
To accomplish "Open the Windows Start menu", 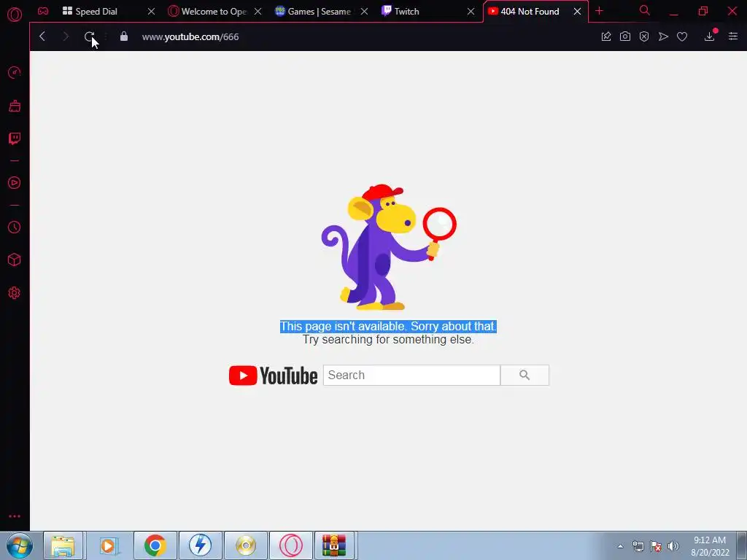I will [20, 545].
